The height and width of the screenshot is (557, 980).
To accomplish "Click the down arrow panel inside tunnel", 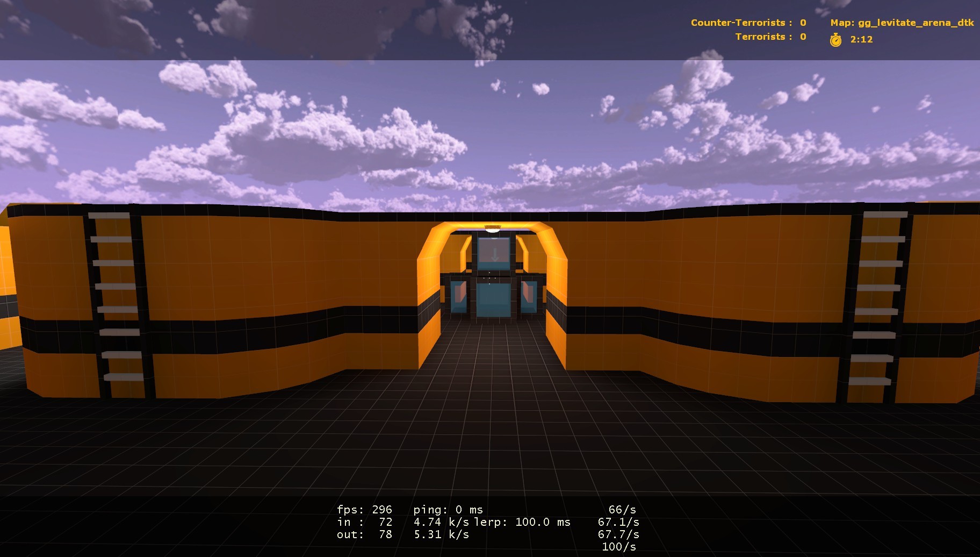I will click(494, 253).
